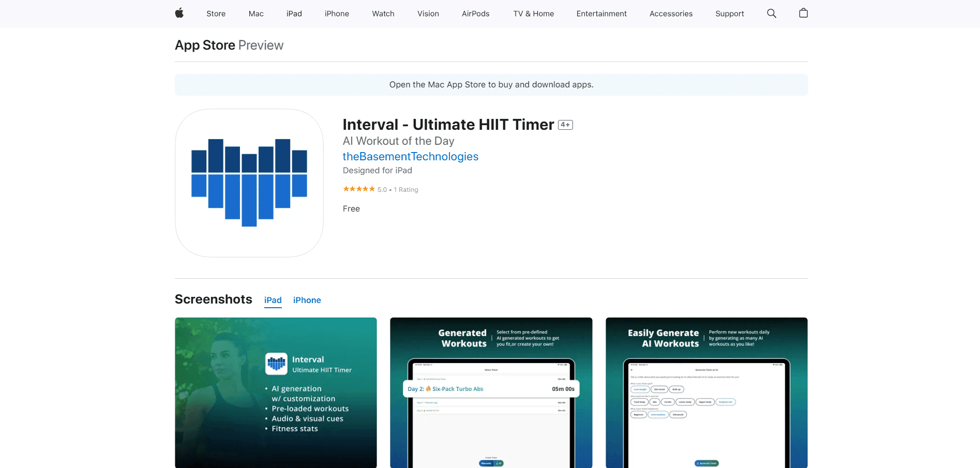
Task: Open theBasementTechnologies developer page
Action: point(410,156)
